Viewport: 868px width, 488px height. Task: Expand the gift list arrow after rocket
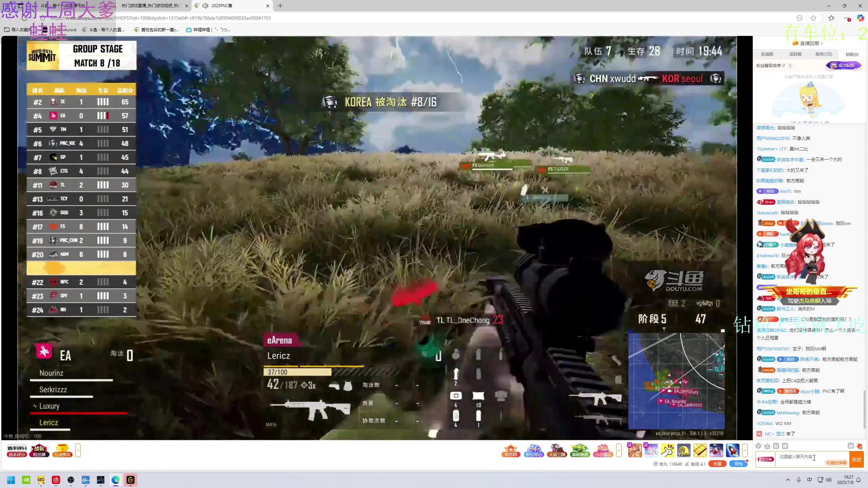745,450
